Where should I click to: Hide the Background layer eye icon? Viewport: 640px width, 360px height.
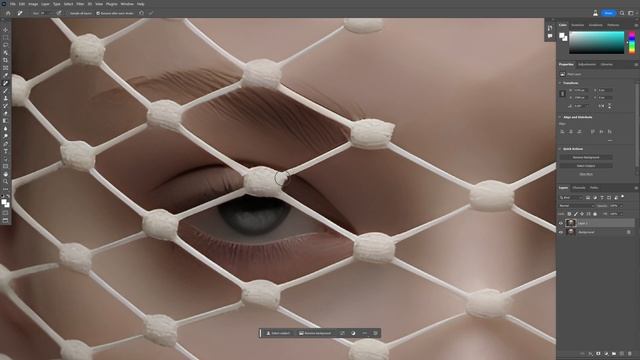(561, 232)
